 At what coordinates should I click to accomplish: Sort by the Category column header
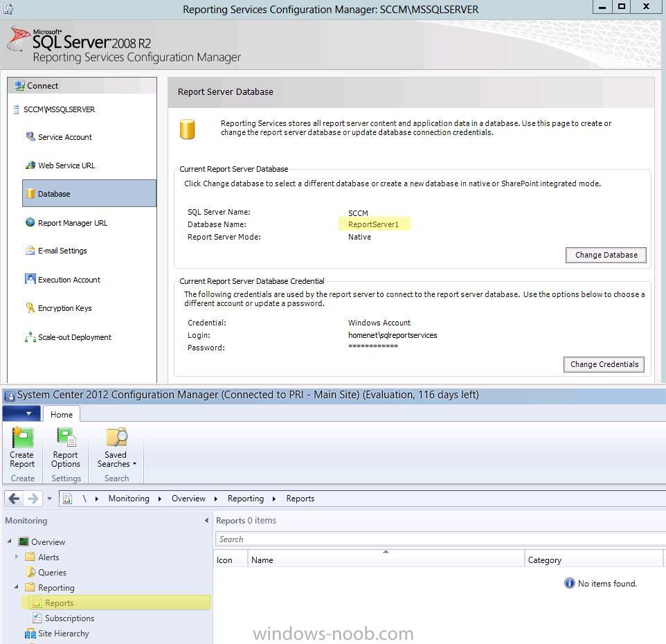593,560
